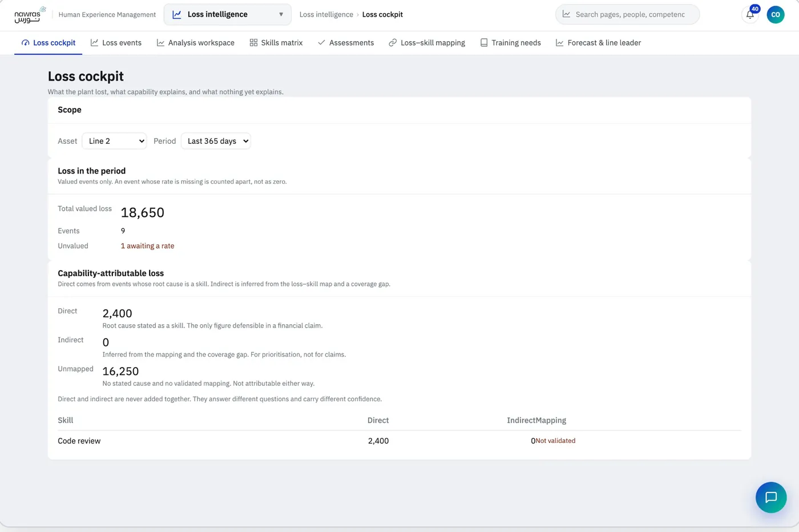Image resolution: width=799 pixels, height=532 pixels.
Task: Open the notifications bell
Action: [750, 15]
